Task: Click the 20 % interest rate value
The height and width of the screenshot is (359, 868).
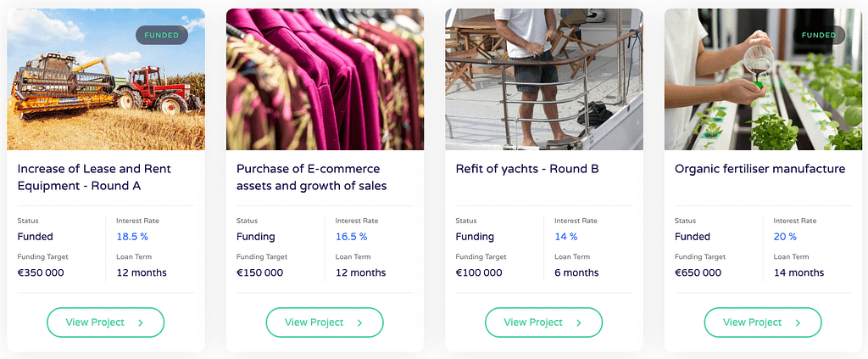Action: click(785, 237)
